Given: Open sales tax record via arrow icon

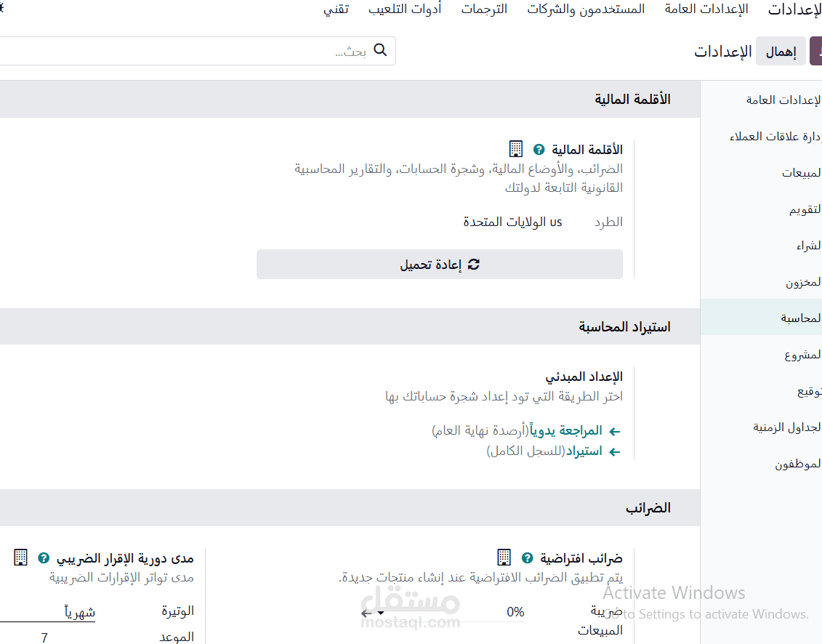Looking at the screenshot, I should click(366, 613).
